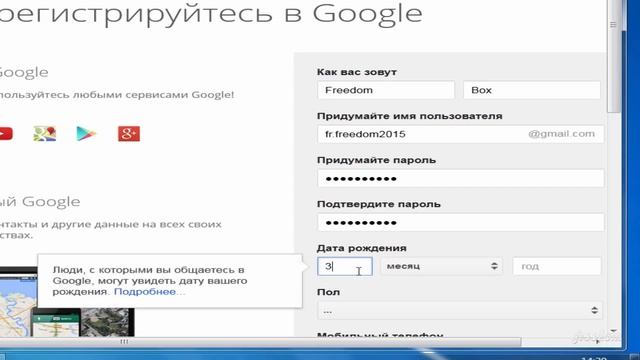Screen dimensions: 640x360
Task: Click the YouTube icon
Action: 6,134
